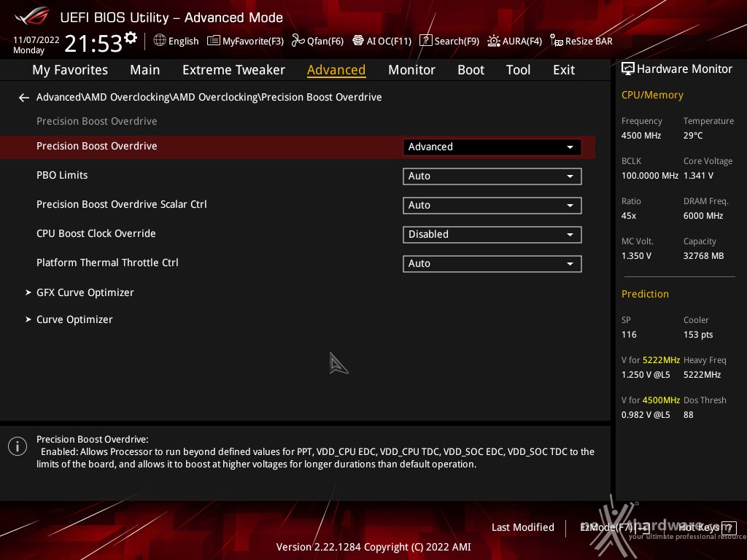Screen dimensions: 747x560
Task: Click the 21:53 clock time
Action: click(93, 44)
